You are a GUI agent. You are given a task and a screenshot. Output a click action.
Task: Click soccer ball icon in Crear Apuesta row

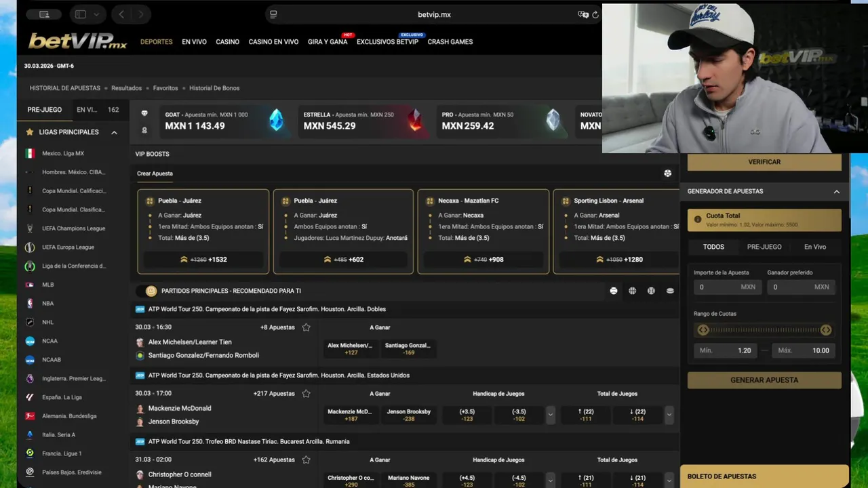click(x=668, y=174)
